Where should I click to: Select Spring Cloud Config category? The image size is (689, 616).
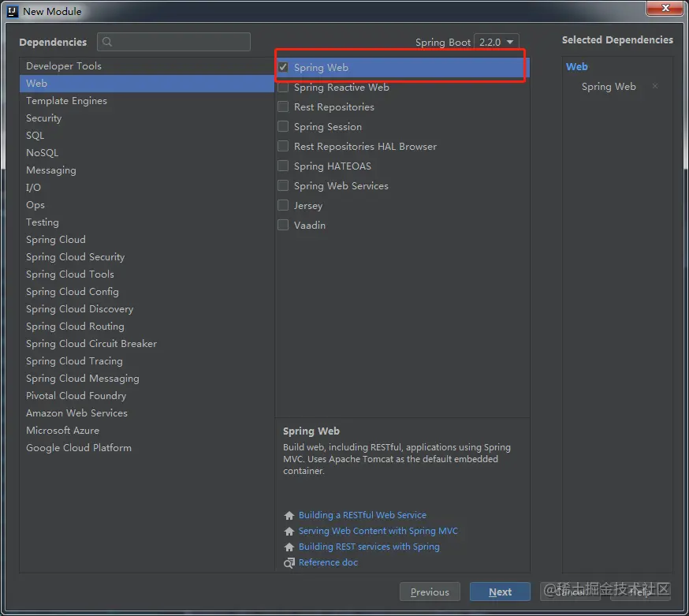tap(147, 292)
